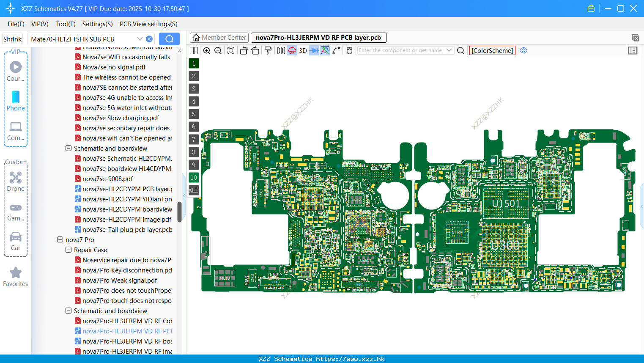
Task: Rotate the board counter-clockwise
Action: click(244, 50)
